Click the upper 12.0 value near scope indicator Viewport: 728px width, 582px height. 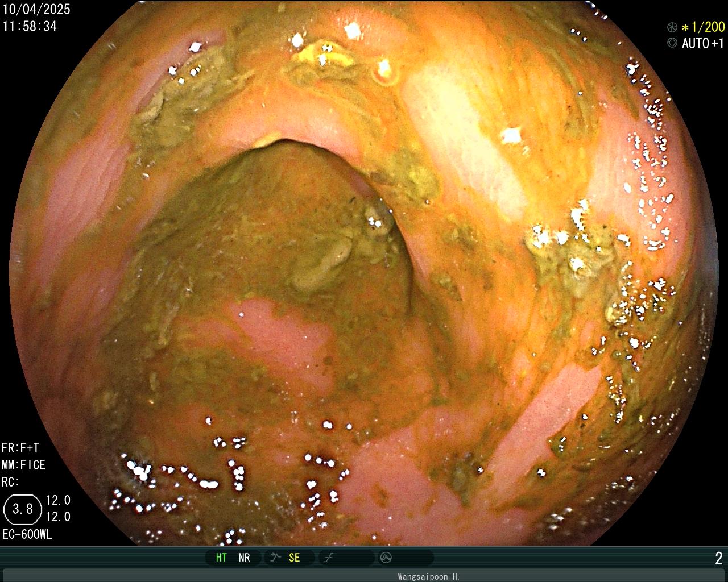[58, 500]
